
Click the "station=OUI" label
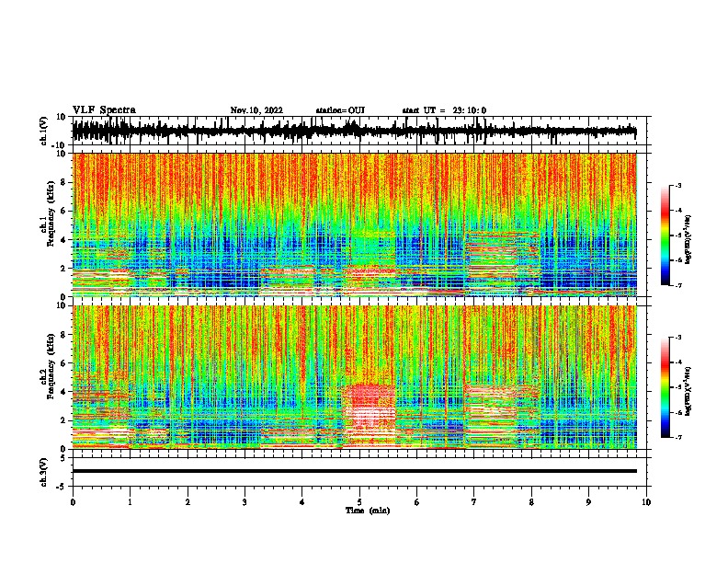pos(340,110)
